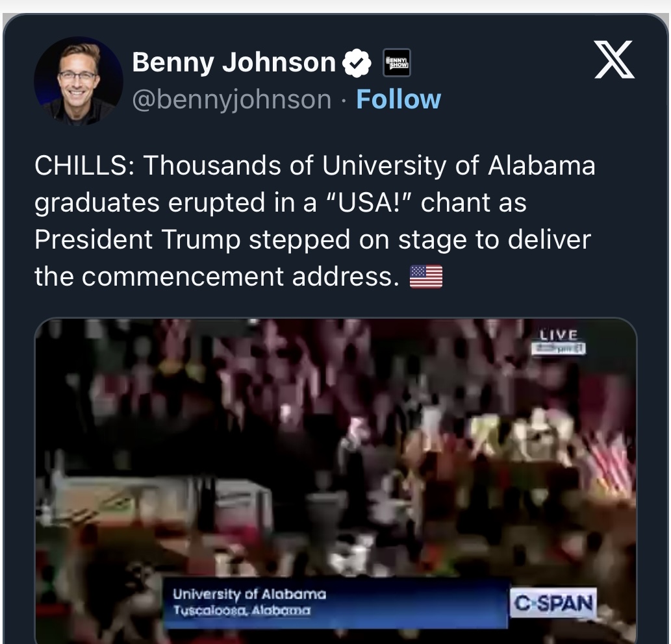Click the X logo in the corner
This screenshot has width=671, height=644.
click(x=614, y=60)
